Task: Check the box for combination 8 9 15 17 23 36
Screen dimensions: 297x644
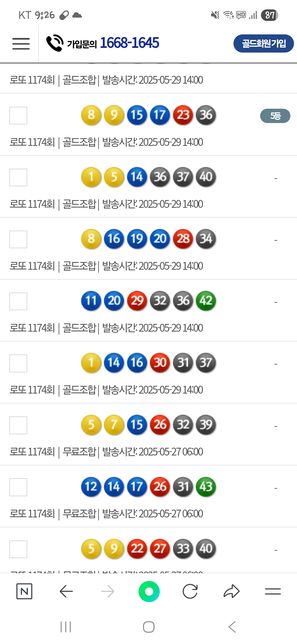Action: click(x=18, y=116)
